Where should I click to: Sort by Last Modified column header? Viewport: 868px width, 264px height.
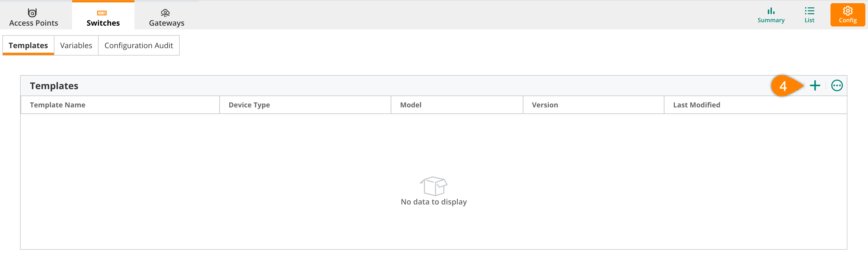click(x=755, y=105)
